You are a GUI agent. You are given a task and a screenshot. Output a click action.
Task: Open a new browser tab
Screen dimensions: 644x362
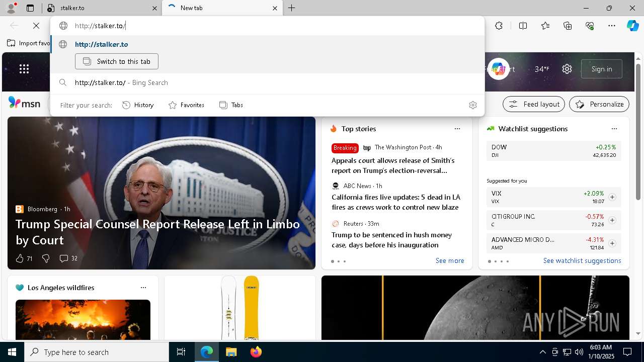coord(292,8)
